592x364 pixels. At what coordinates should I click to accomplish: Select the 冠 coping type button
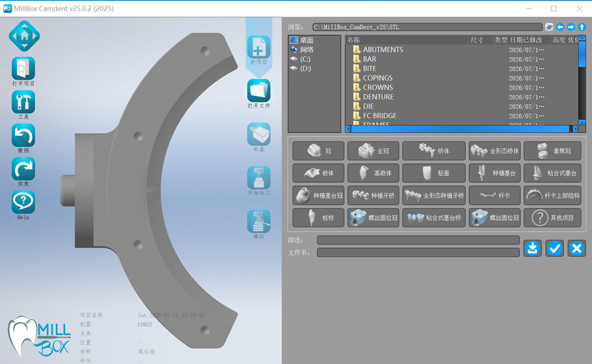tap(318, 151)
